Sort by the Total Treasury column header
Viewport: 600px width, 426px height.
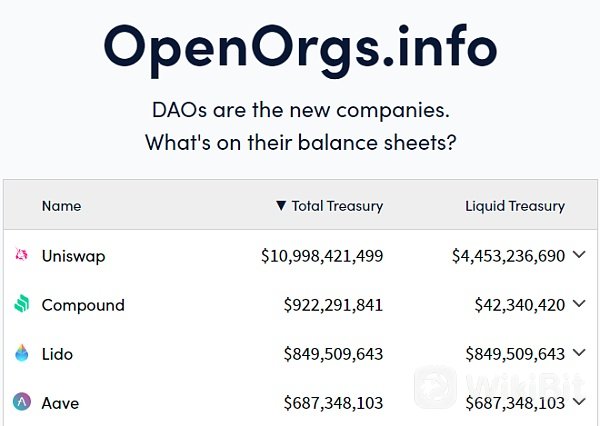click(337, 206)
